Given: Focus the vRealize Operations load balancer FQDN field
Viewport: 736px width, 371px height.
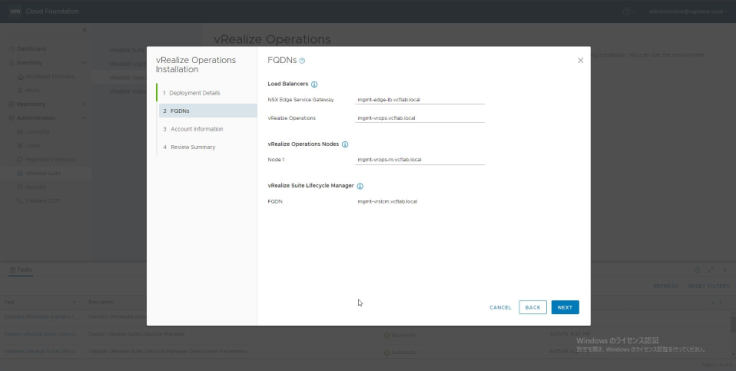Looking at the screenshot, I should [420, 118].
